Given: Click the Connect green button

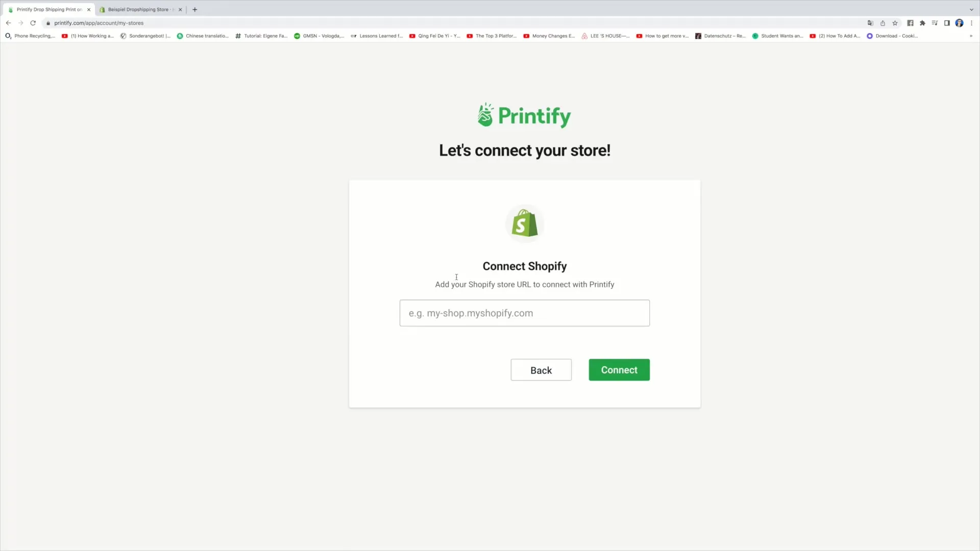Looking at the screenshot, I should 619,370.
